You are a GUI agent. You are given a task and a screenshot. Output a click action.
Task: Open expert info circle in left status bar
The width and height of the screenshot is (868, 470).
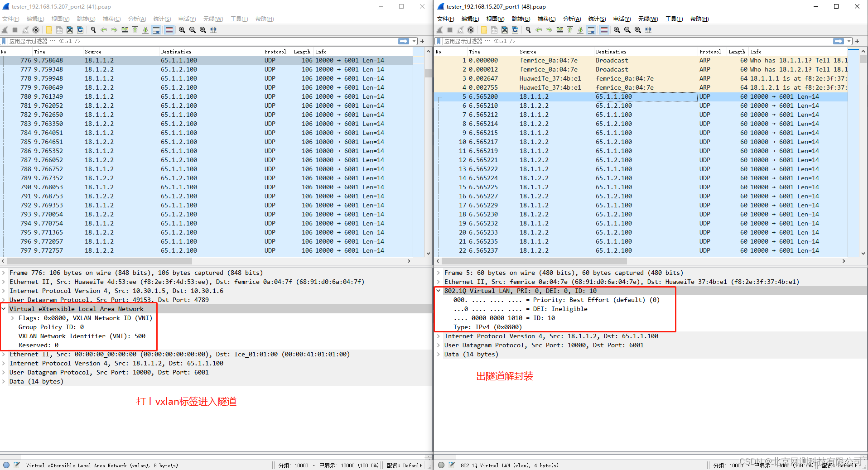coord(6,465)
